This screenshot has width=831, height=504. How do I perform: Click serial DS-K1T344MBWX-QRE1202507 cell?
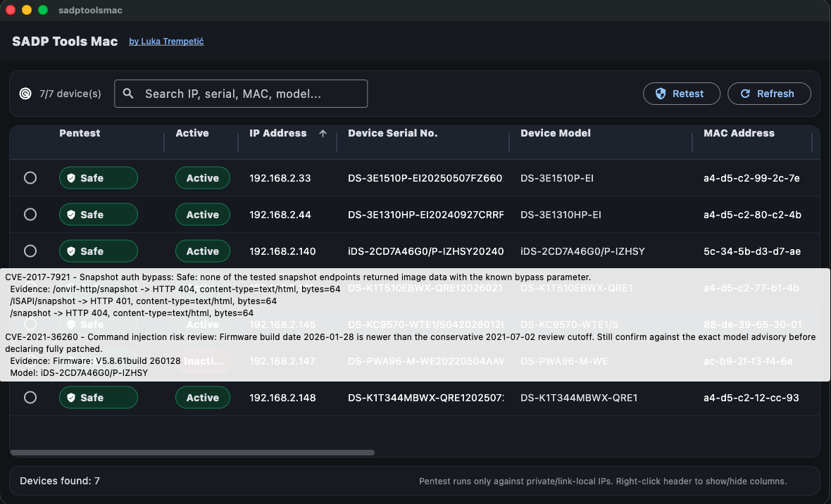425,398
